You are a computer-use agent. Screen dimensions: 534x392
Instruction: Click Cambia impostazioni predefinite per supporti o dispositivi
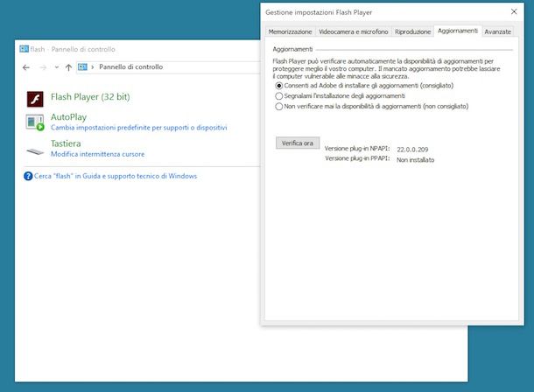pyautogui.click(x=138, y=128)
